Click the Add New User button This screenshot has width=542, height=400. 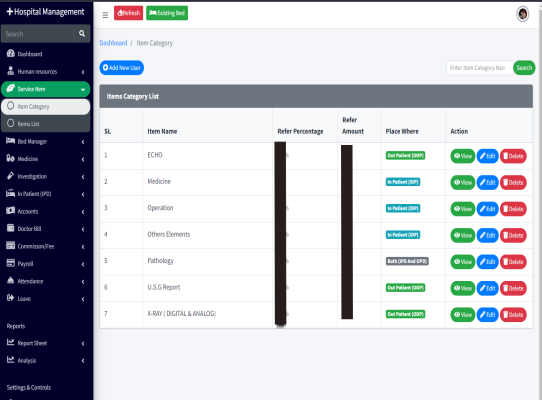point(122,68)
